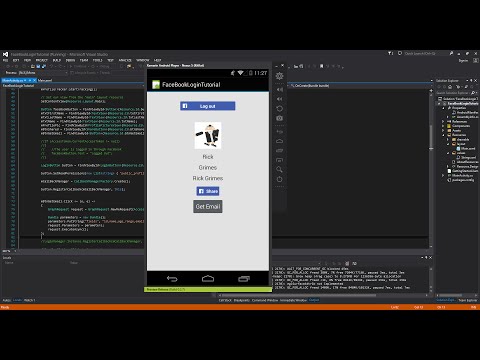Switch to Autos bottom tab
Image resolution: width=480 pixels, height=360 pixels.
(6, 300)
